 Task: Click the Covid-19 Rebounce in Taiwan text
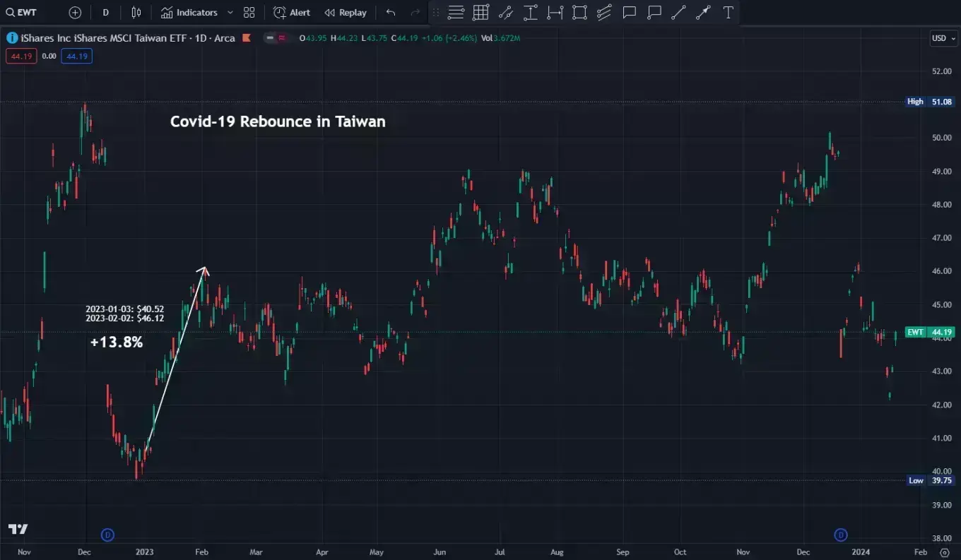point(278,121)
